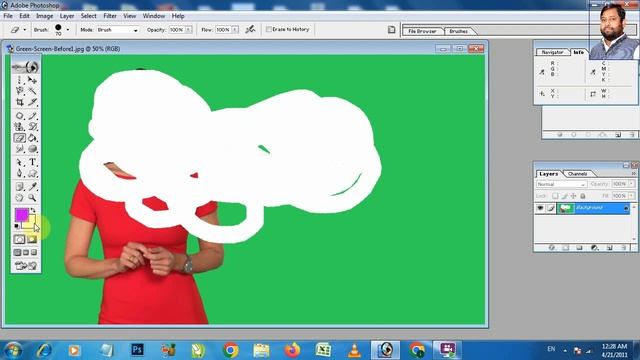Viewport: 640px width, 360px height.
Task: Create new fill or adjustment layer
Action: [x=594, y=248]
